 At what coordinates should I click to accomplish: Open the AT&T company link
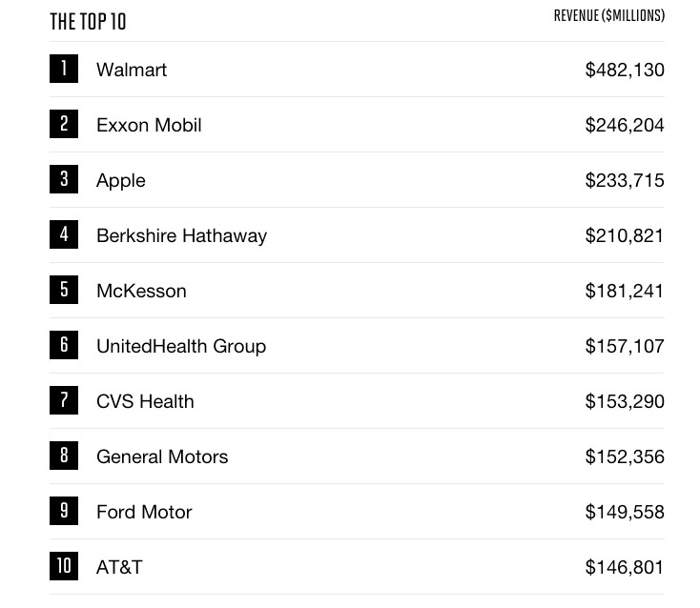119,567
